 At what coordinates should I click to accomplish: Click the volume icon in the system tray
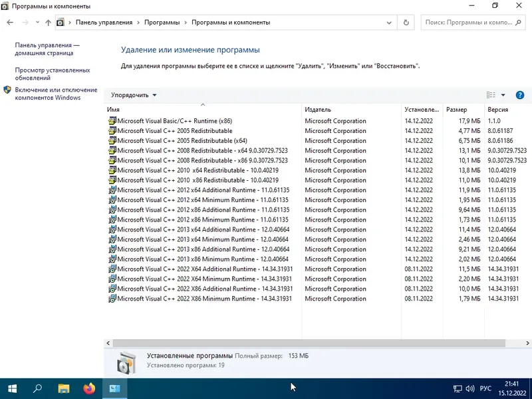point(469,388)
